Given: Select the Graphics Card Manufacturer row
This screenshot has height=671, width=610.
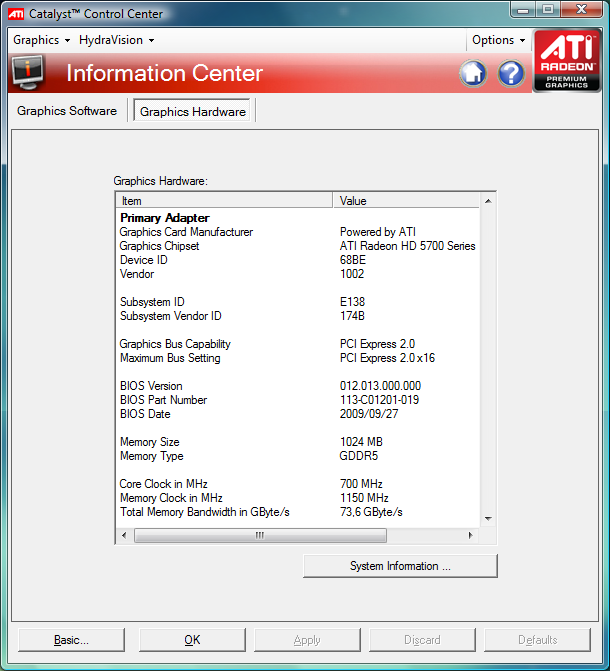Looking at the screenshot, I should click(x=298, y=232).
